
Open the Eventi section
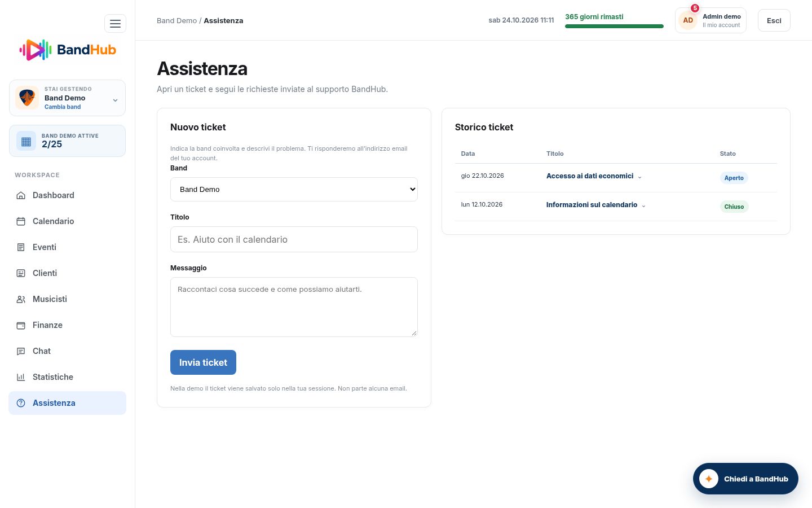[x=67, y=247]
